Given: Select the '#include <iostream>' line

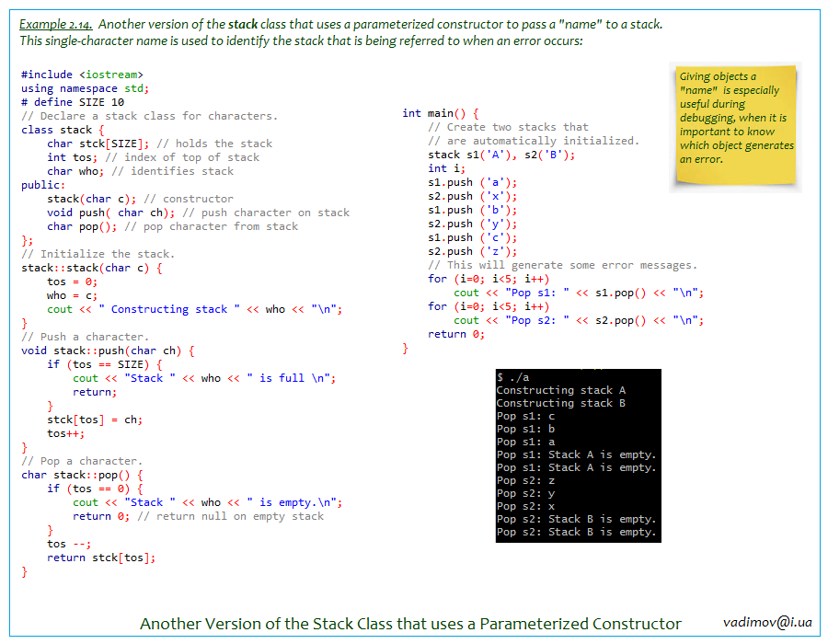Looking at the screenshot, I should click(x=82, y=75).
